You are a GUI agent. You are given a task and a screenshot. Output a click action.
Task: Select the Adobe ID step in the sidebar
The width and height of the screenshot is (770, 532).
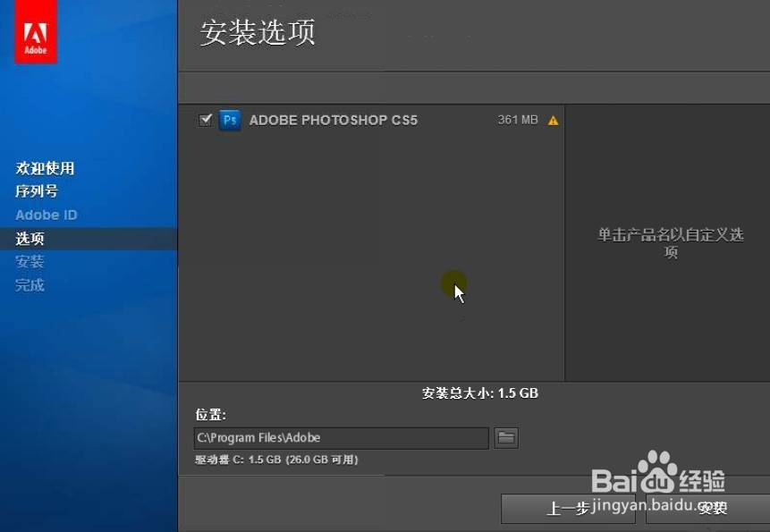46,215
